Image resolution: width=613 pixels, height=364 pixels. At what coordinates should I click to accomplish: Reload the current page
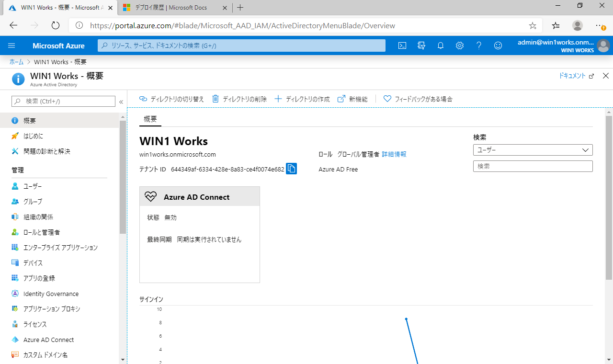click(55, 25)
